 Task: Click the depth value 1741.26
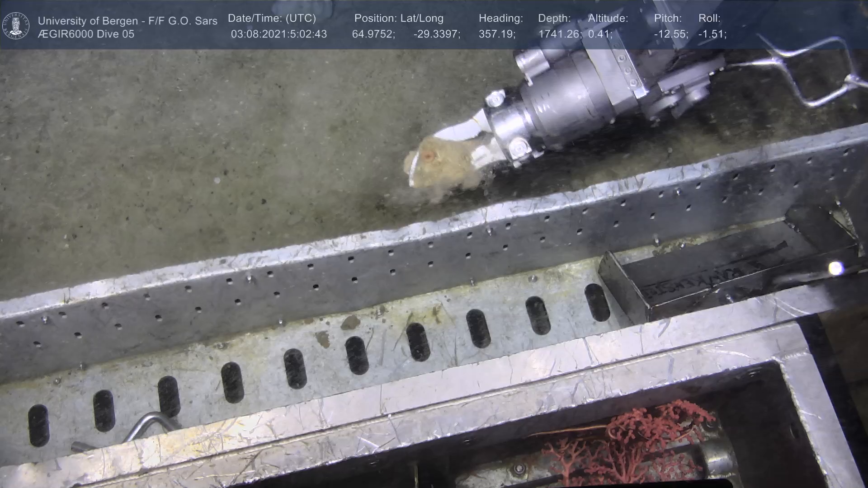560,34
